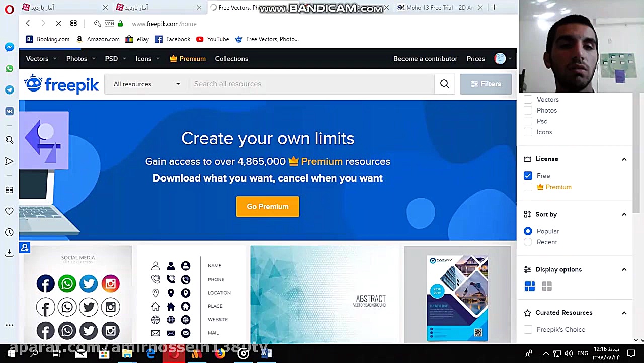Click the Search all resources field

click(x=311, y=84)
